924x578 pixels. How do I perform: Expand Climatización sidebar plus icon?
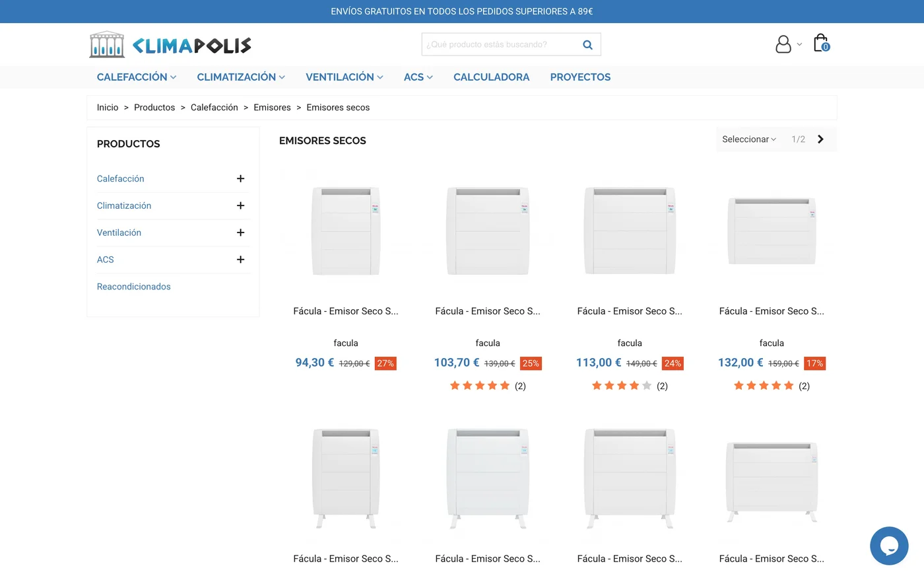[241, 205]
